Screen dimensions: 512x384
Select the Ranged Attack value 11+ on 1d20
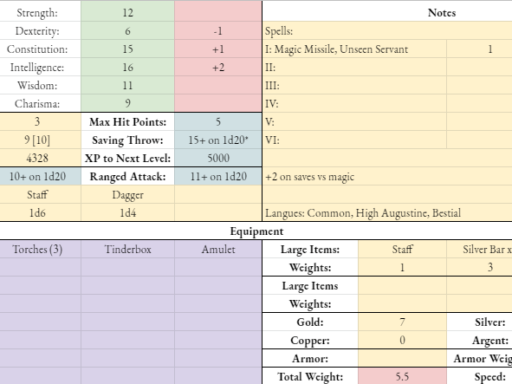(x=218, y=176)
